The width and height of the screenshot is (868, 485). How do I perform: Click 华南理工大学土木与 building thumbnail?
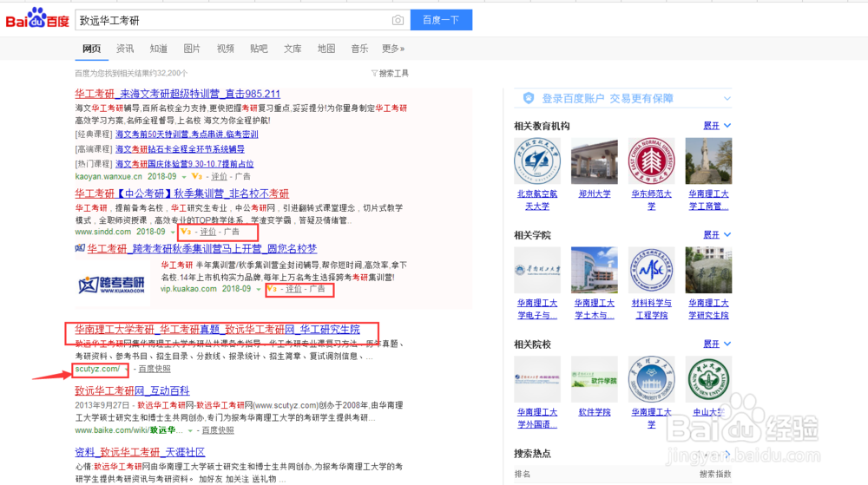pos(594,270)
